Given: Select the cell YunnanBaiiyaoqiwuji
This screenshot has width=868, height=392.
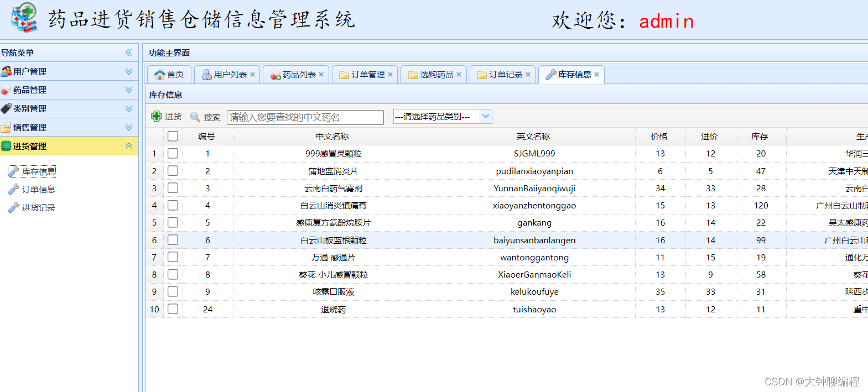Looking at the screenshot, I should coord(534,189).
